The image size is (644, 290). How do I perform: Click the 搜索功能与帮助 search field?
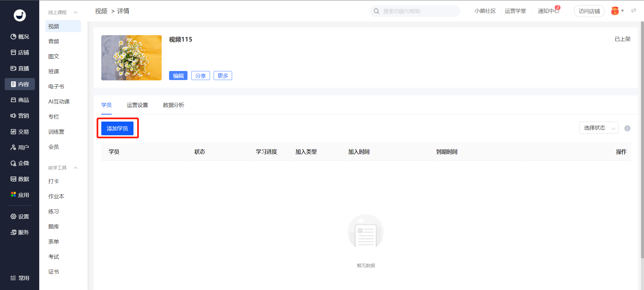[415, 11]
